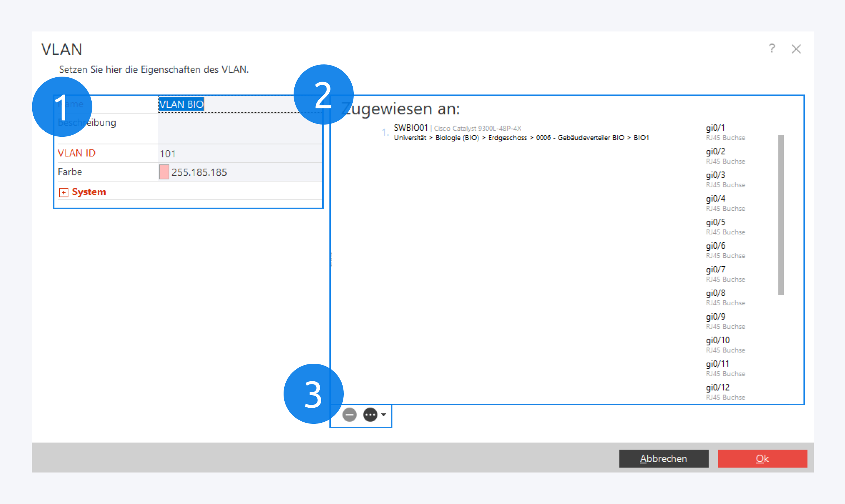Click the pink Farbe color swatch
This screenshot has height=504, width=845.
[164, 172]
